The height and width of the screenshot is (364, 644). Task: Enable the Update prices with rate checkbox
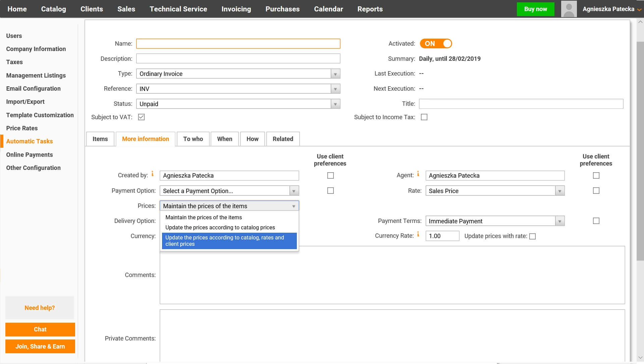point(532,236)
